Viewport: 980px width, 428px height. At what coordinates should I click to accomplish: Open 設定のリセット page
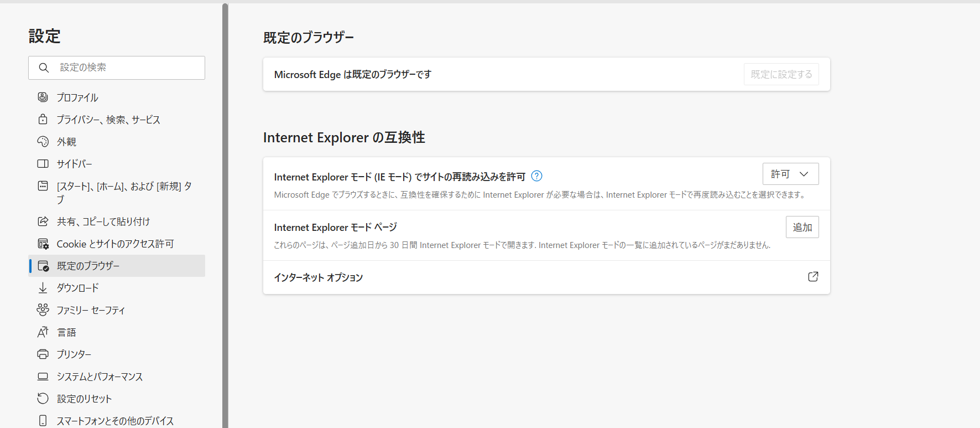(117, 398)
